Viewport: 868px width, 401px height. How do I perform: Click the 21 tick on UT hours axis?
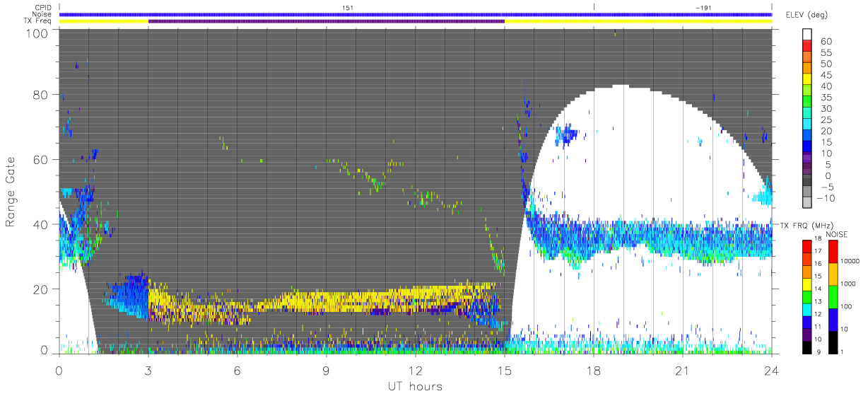(683, 370)
